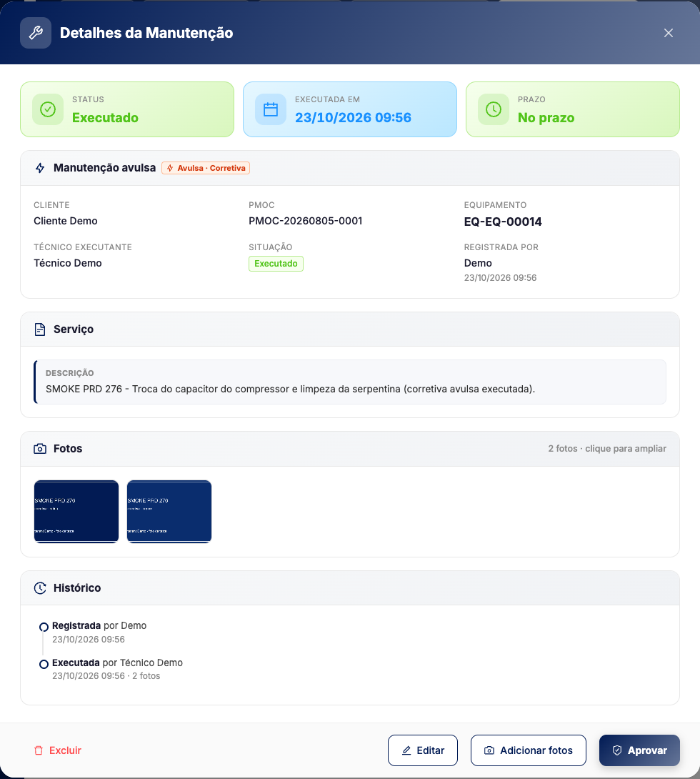The height and width of the screenshot is (779, 700).
Task: Open the first photo thumbnail
Action: coord(76,511)
